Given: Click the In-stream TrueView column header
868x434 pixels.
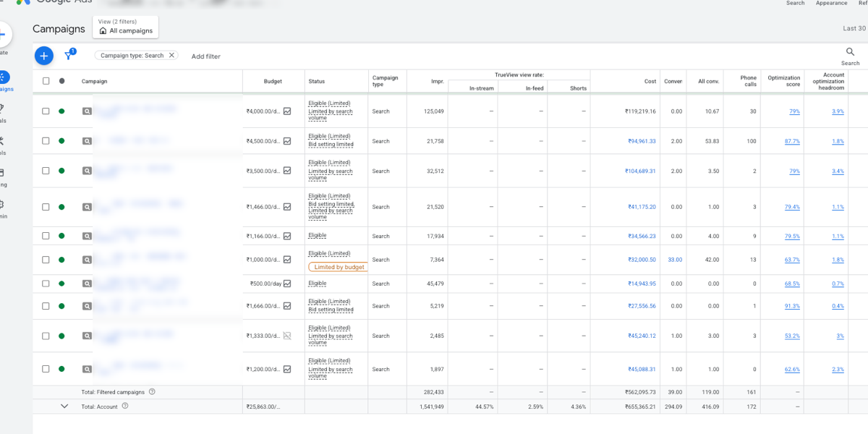Looking at the screenshot, I should pos(481,88).
